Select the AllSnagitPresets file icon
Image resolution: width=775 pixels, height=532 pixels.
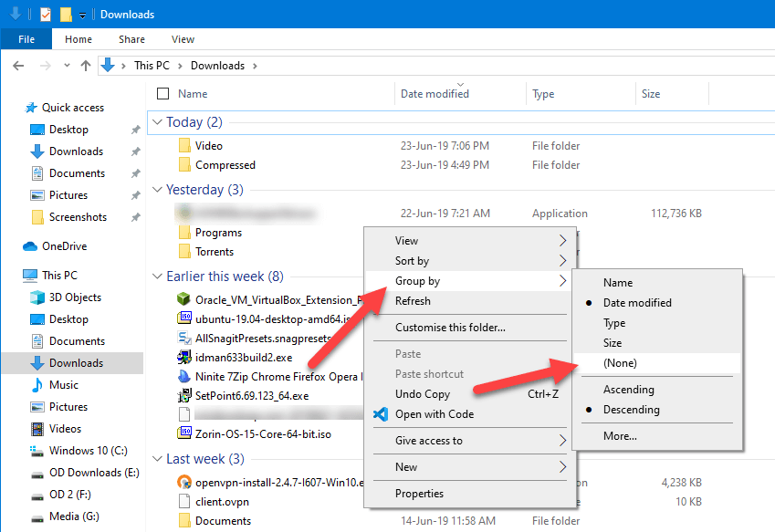click(184, 338)
